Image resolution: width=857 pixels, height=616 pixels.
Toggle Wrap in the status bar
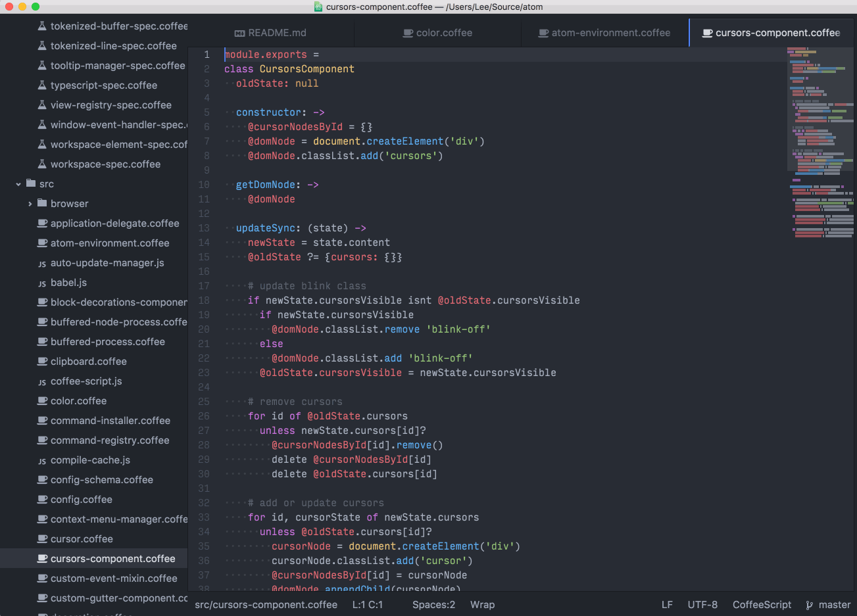click(x=482, y=605)
